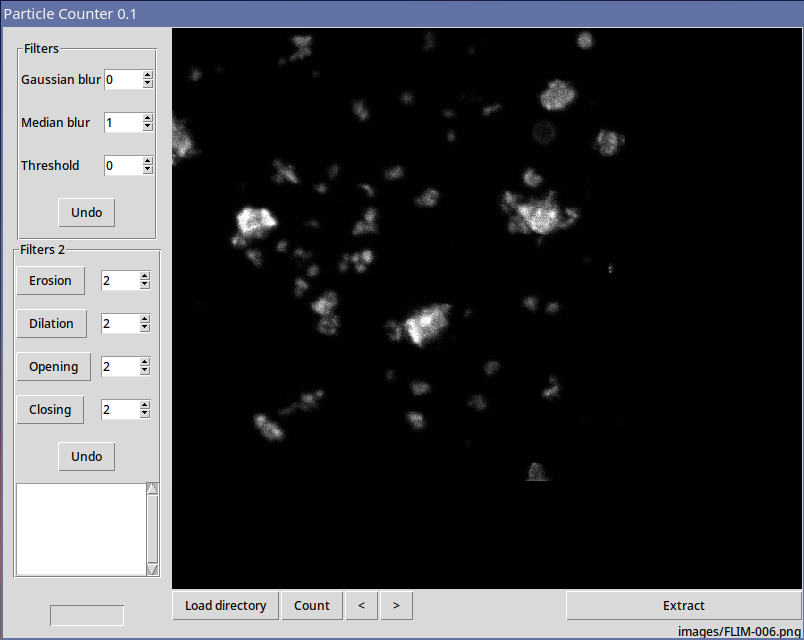Increase the Closing spinbox value
Screen dimensions: 804x640
coord(145,406)
